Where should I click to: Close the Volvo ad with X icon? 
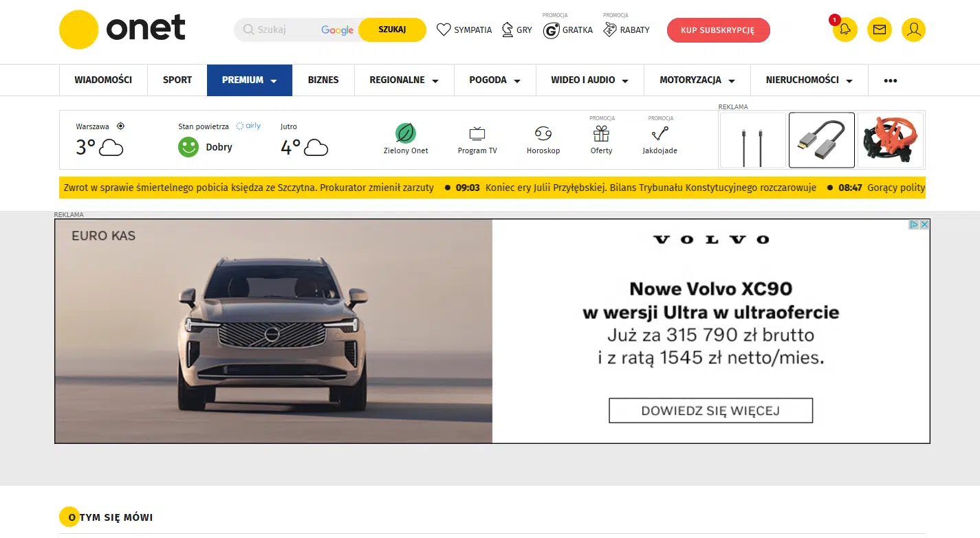point(924,225)
